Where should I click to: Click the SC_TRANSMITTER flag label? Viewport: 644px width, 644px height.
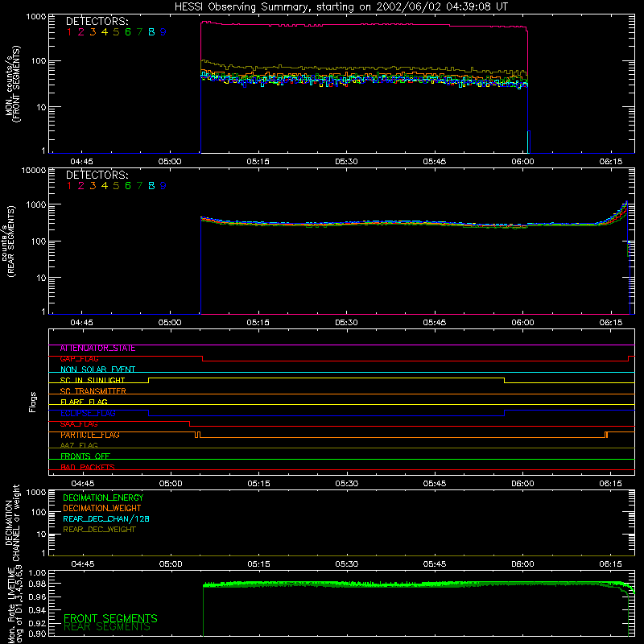[x=93, y=391]
